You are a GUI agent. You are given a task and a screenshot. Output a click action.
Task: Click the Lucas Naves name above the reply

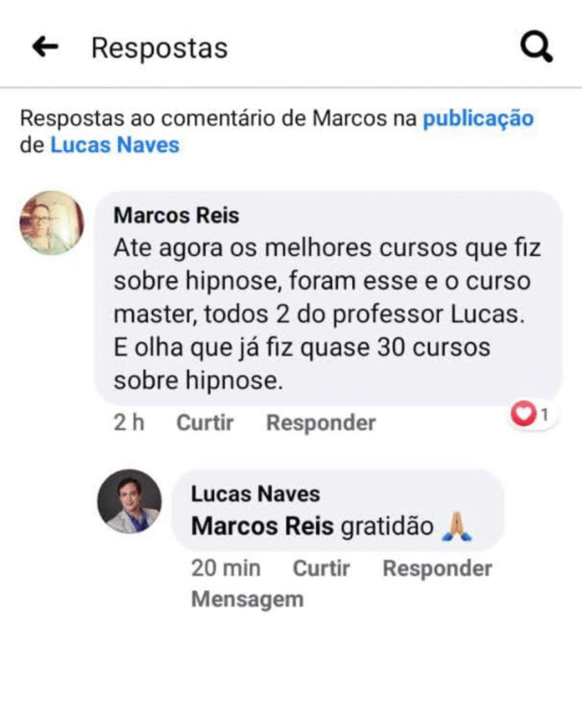(x=255, y=494)
